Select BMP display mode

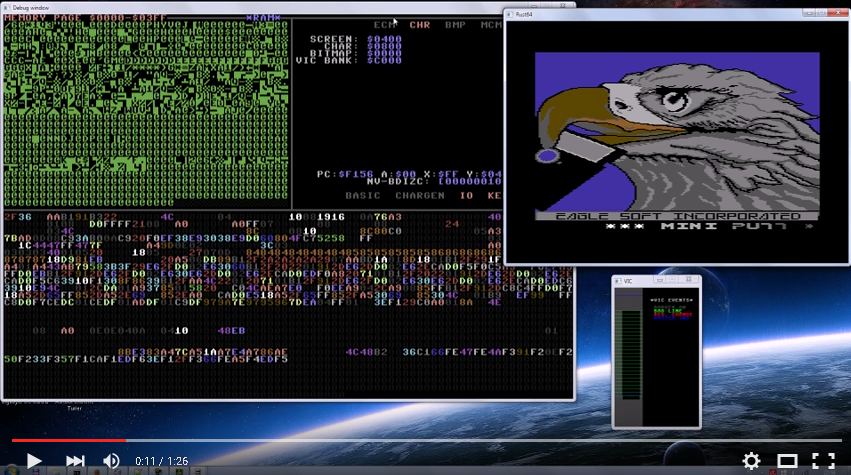click(x=455, y=25)
